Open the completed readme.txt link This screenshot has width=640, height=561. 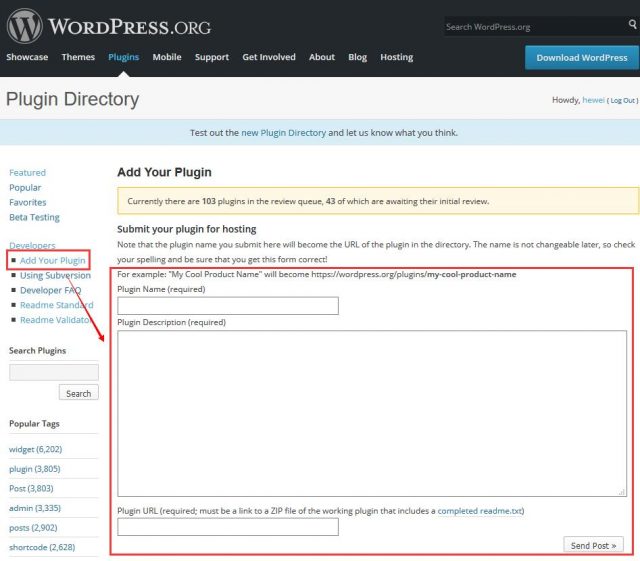pos(480,511)
